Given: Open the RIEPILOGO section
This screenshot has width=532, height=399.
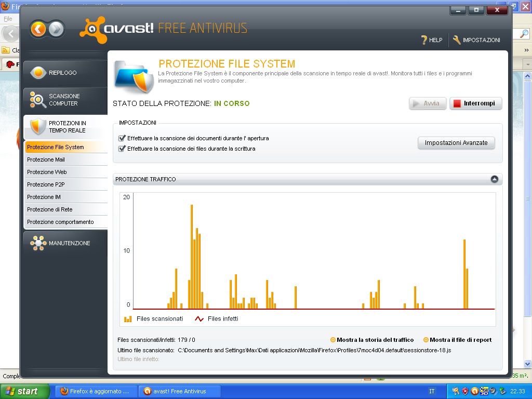Looking at the screenshot, I should coord(65,73).
